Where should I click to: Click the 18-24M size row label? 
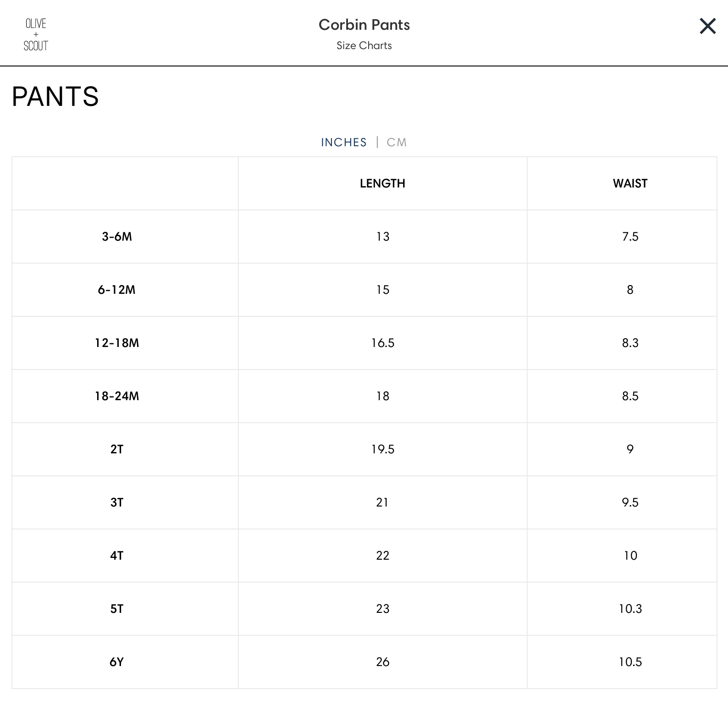point(117,396)
